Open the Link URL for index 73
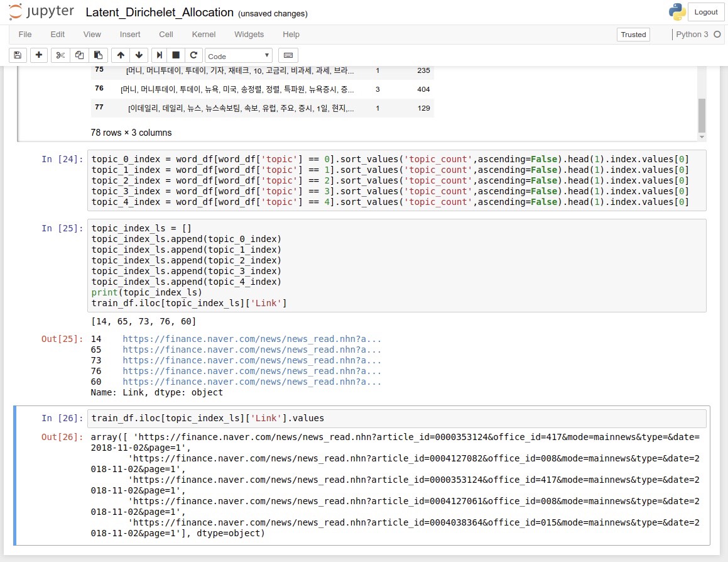 pos(252,360)
